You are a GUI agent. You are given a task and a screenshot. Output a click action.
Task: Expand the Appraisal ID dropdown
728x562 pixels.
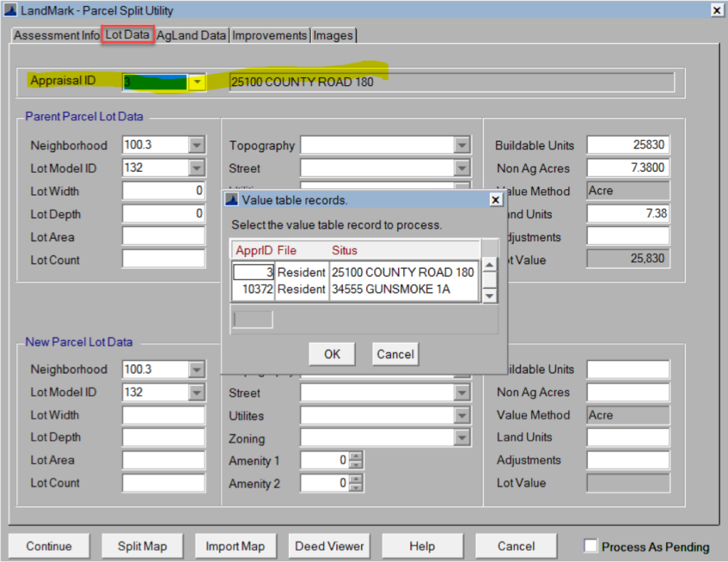pyautogui.click(x=197, y=82)
